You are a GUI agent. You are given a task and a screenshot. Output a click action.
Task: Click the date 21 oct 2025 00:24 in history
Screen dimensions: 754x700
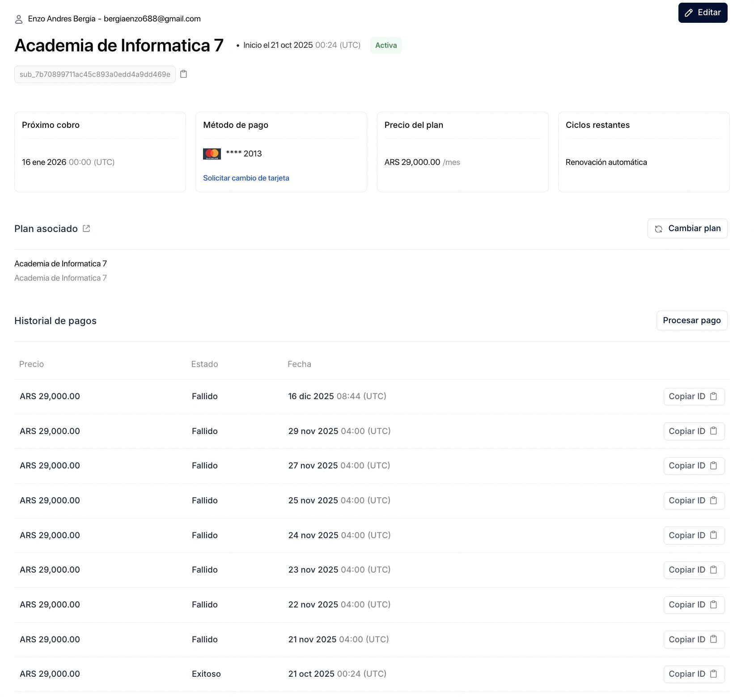[x=337, y=674]
